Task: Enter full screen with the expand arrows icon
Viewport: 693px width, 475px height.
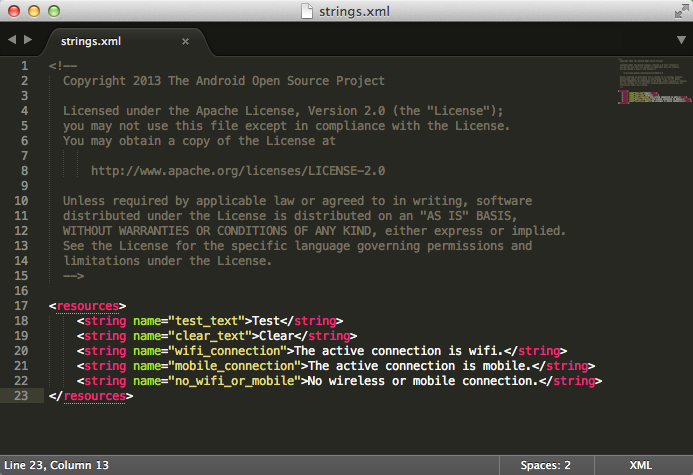Action: tap(681, 11)
